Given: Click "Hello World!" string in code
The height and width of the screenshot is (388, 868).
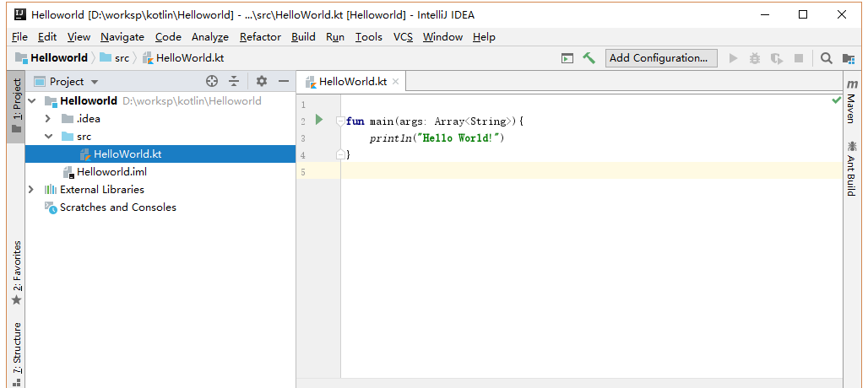Looking at the screenshot, I should point(460,138).
